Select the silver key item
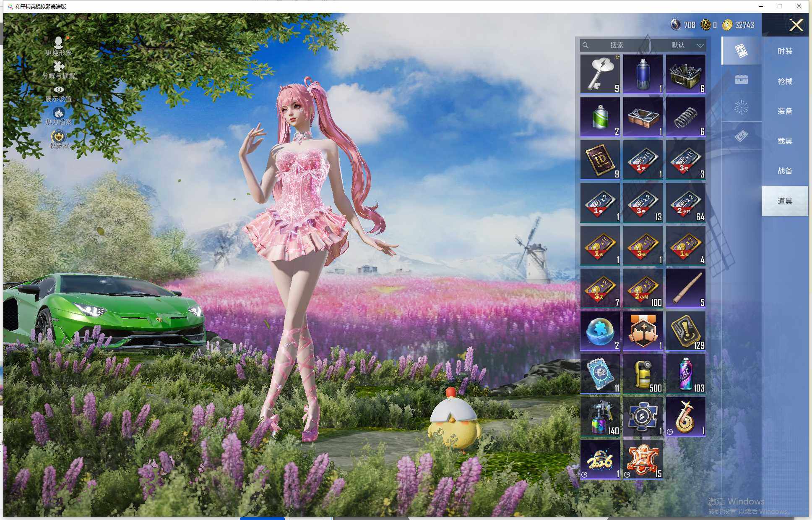The height and width of the screenshot is (520, 812). pyautogui.click(x=600, y=74)
